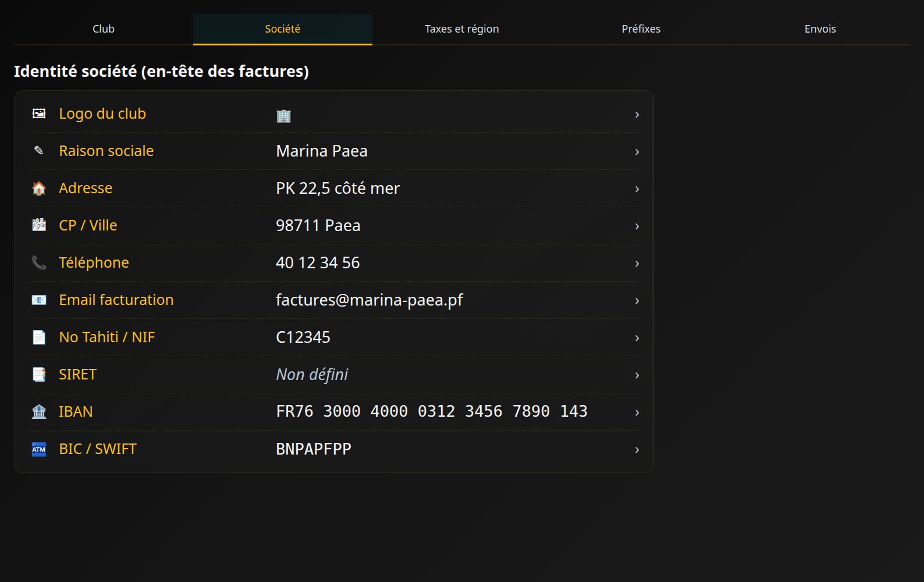Click the IBAN number starting FR76
924x582 pixels.
432,411
